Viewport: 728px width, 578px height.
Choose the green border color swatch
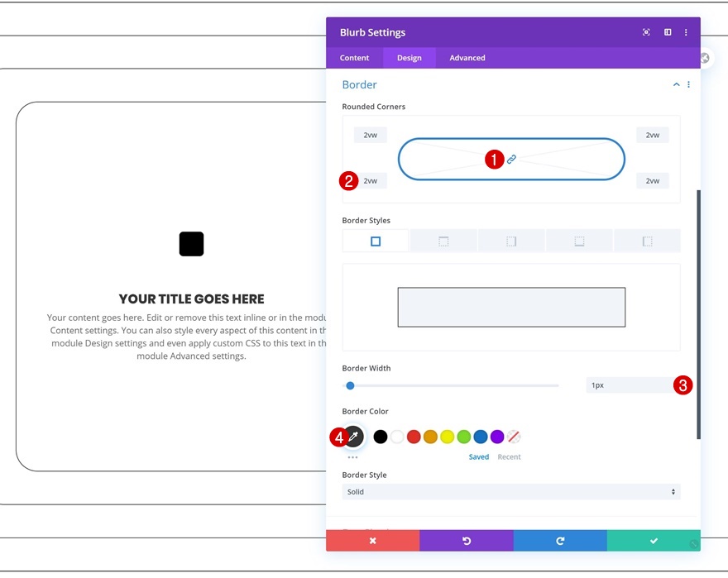pos(464,437)
